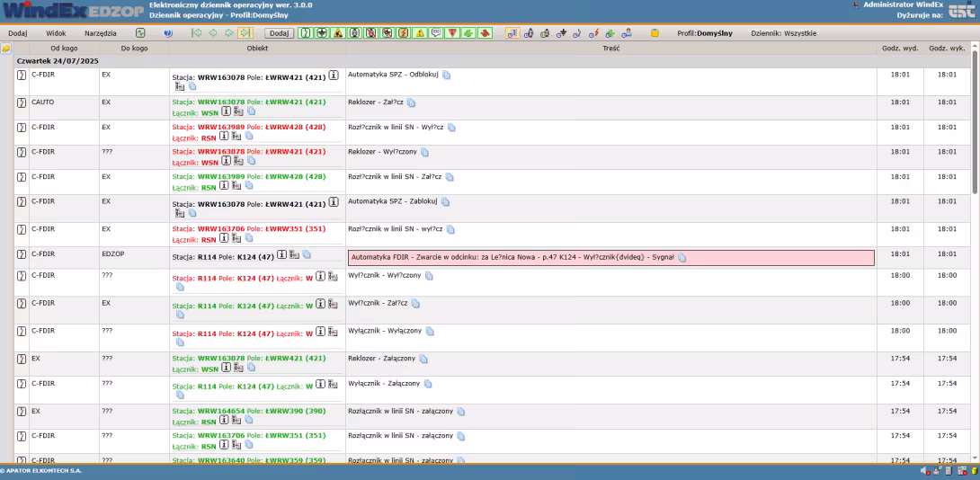980x480 pixels.
Task: Click the entry type icon of the CAUTO row
Action: pyautogui.click(x=22, y=102)
